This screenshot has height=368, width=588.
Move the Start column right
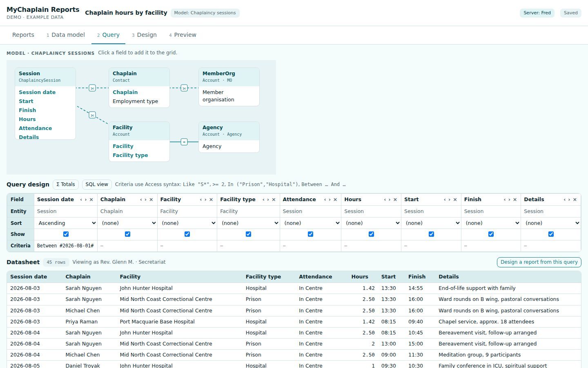[449, 200]
